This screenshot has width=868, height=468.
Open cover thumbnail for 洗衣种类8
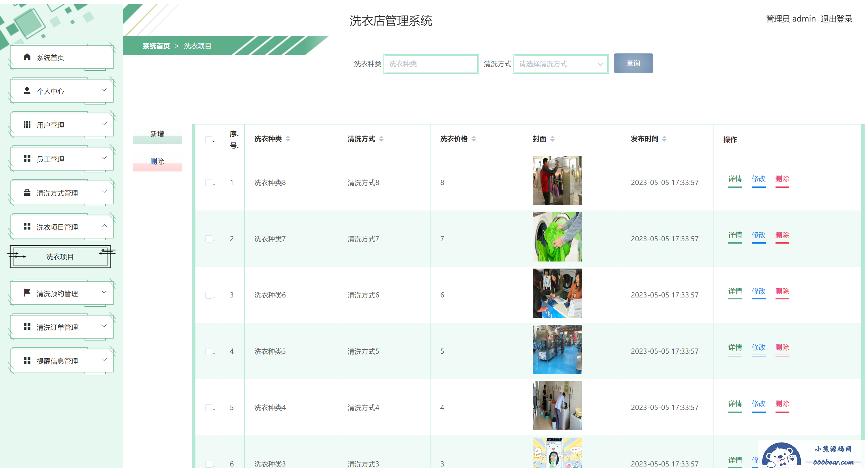[x=557, y=181]
